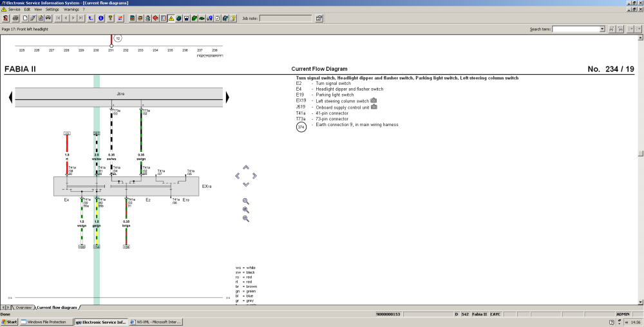
Task: Go to previous diagram section black left arrow
Action: coord(11,97)
